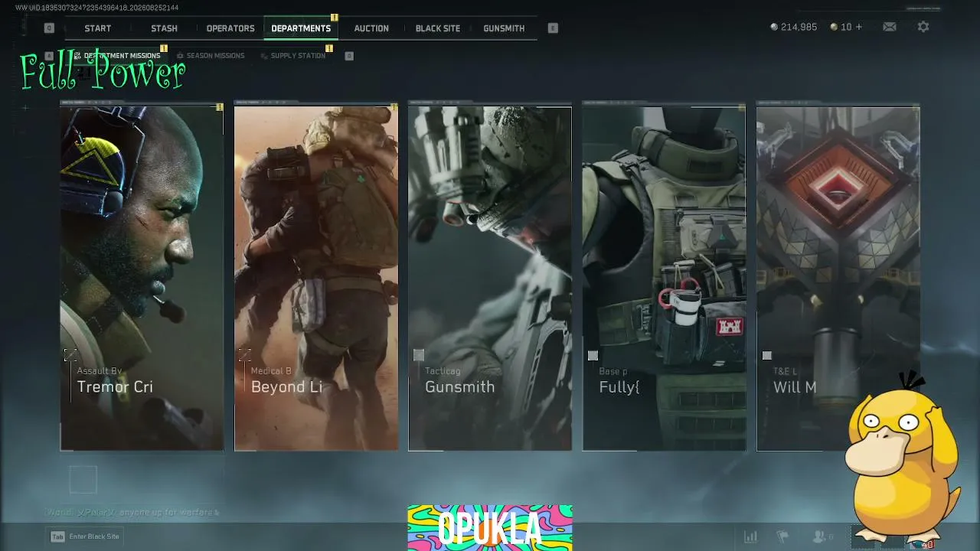Open Gunsmith tactical mission card
Viewport: 980px width, 551px height.
pyautogui.click(x=490, y=279)
